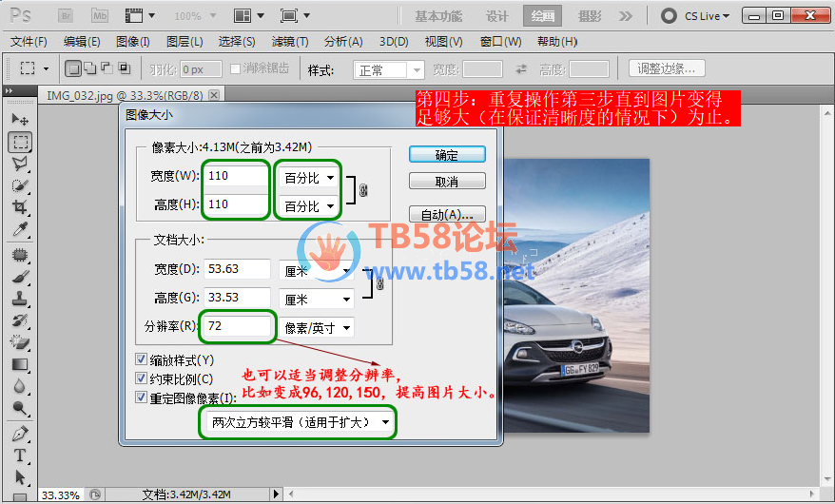Viewport: 835px width, 504px height.
Task: Select the Rectangular Marquee tool in toolbox
Action: click(20, 142)
